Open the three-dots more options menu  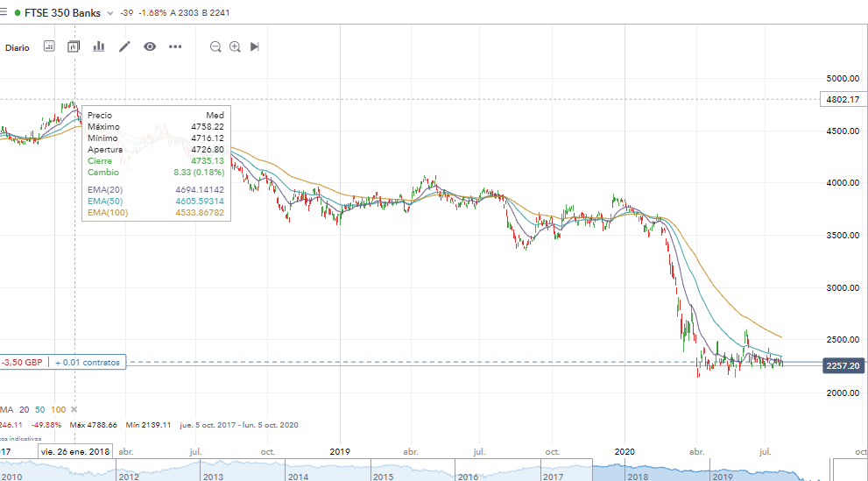click(175, 46)
